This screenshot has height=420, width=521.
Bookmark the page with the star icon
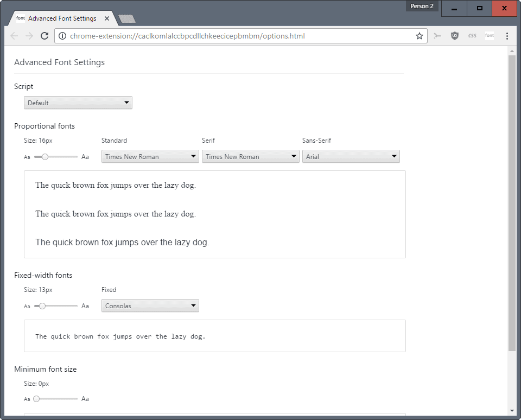point(420,35)
